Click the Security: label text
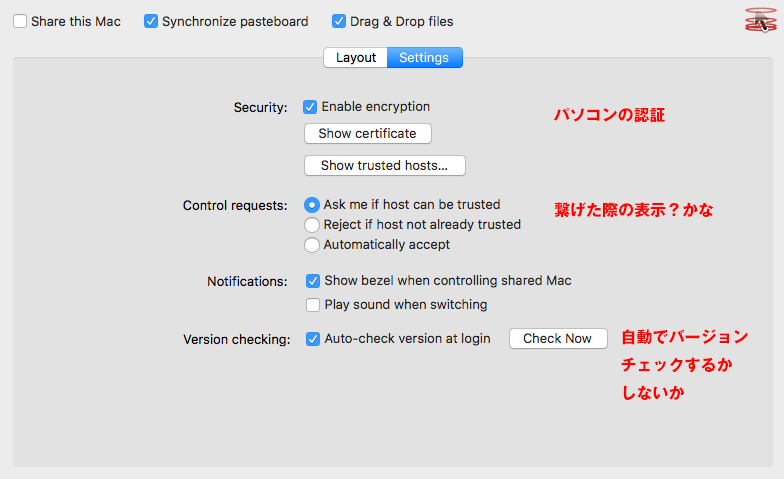This screenshot has height=479, width=784. pyautogui.click(x=260, y=108)
